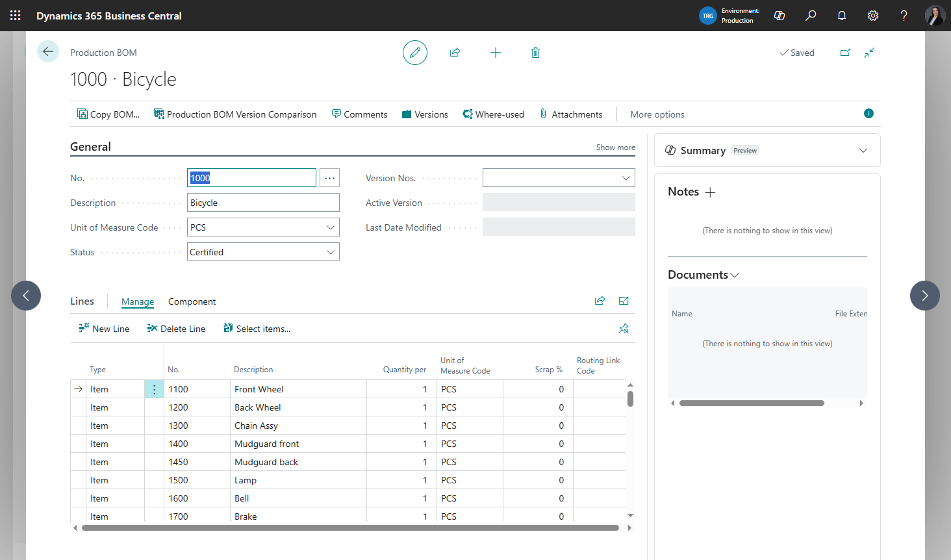The height and width of the screenshot is (560, 951).
Task: Create a new BOM with plus icon
Action: (x=496, y=53)
